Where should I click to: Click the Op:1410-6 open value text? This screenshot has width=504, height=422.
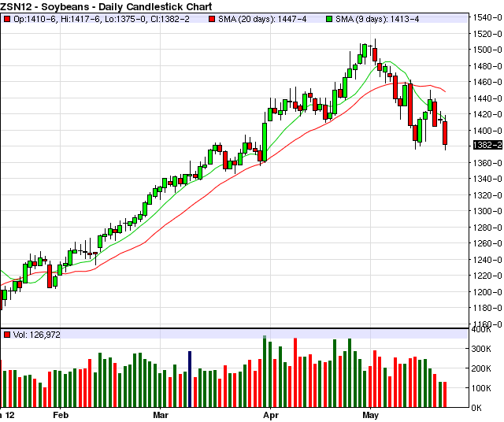[35, 19]
